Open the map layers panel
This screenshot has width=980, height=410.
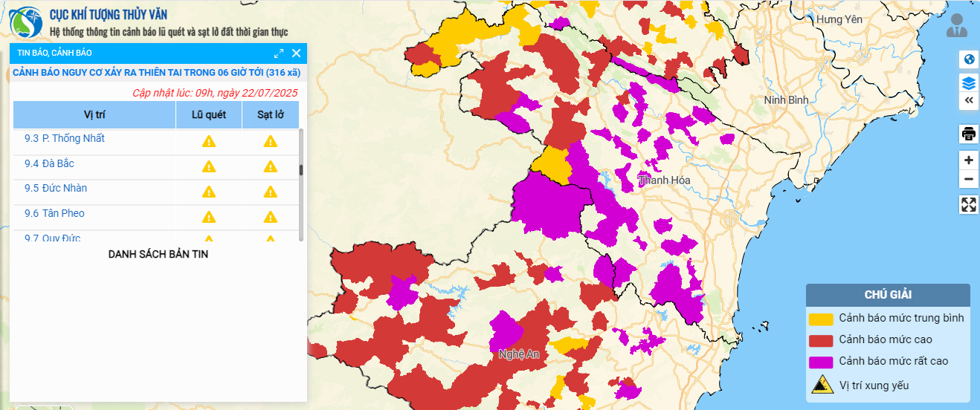click(968, 82)
